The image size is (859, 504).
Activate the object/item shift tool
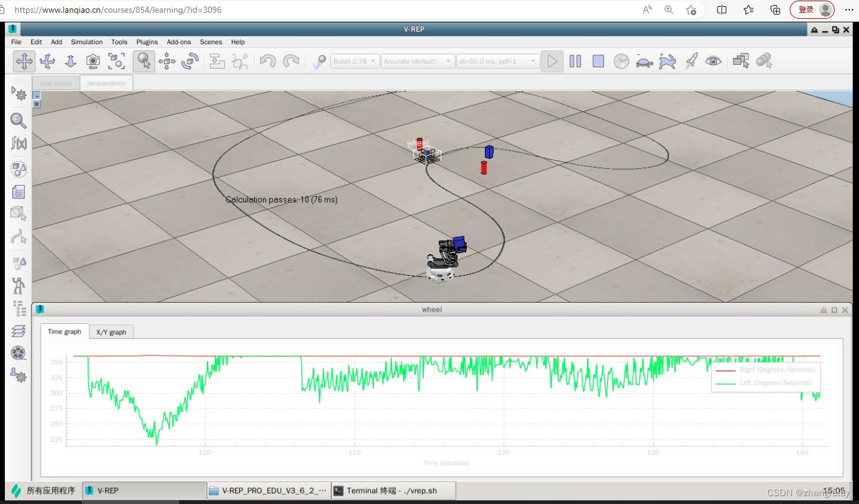coord(167,61)
